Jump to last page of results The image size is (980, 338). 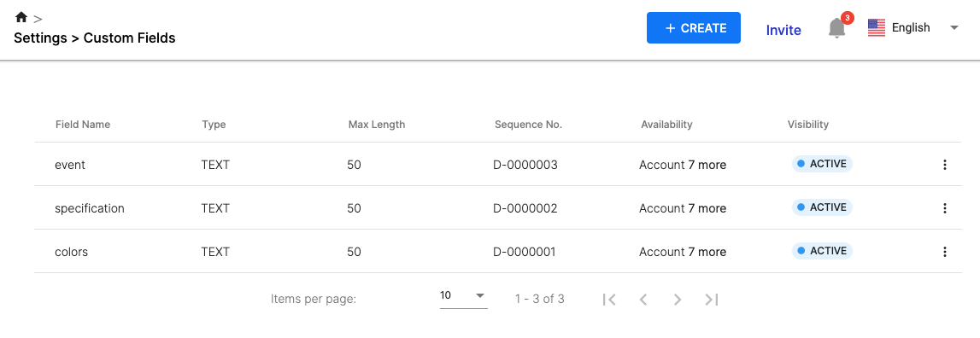711,300
